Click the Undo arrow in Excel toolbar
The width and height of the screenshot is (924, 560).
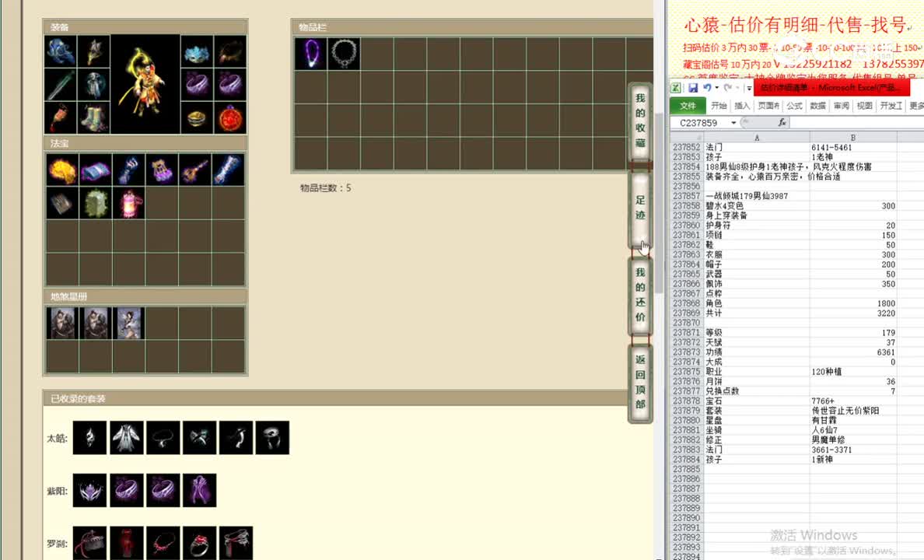pyautogui.click(x=706, y=88)
